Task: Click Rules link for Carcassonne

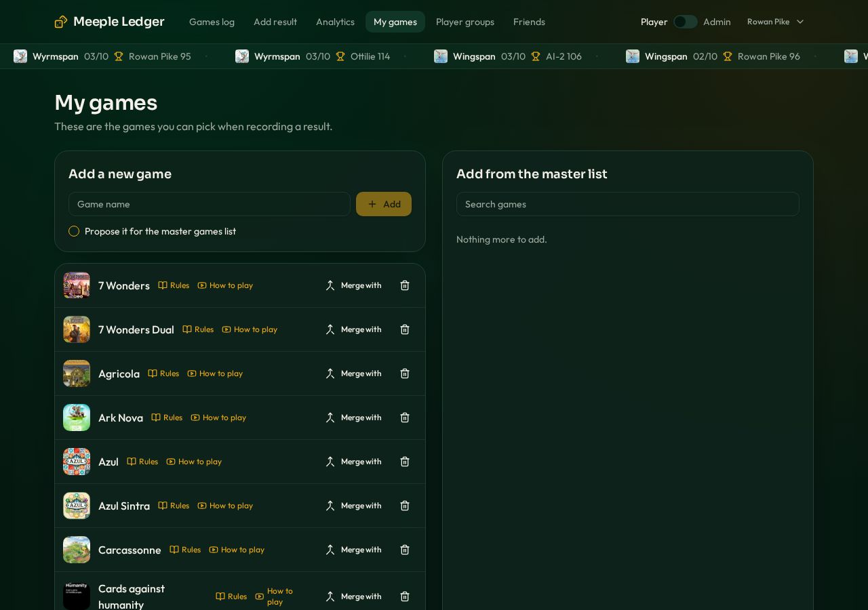Action: (185, 550)
